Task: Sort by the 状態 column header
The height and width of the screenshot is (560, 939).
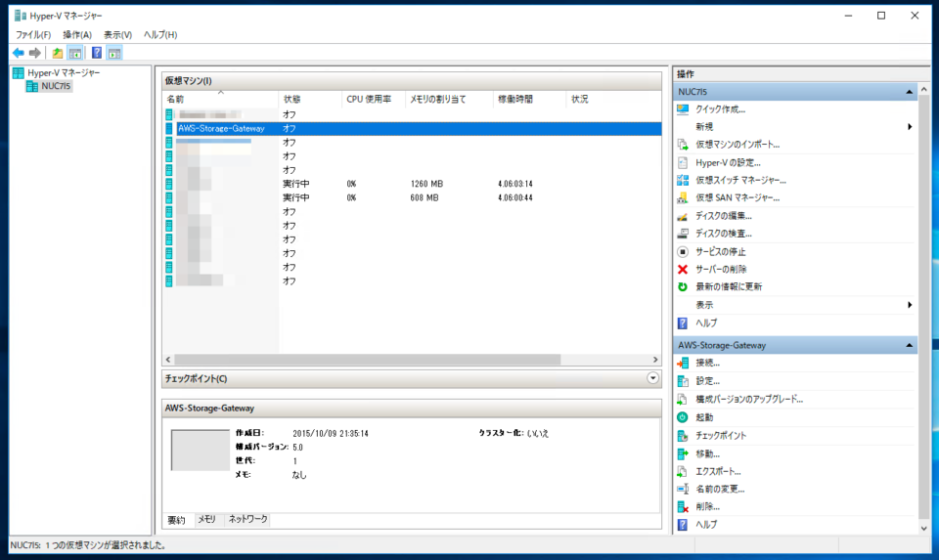Action: [310, 100]
